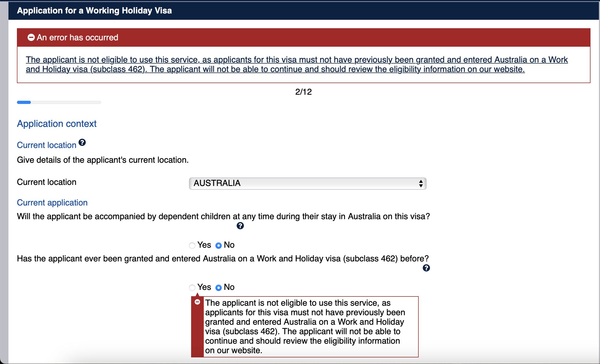The height and width of the screenshot is (364, 600).
Task: Click the subclass 462 question text
Action: [223, 259]
